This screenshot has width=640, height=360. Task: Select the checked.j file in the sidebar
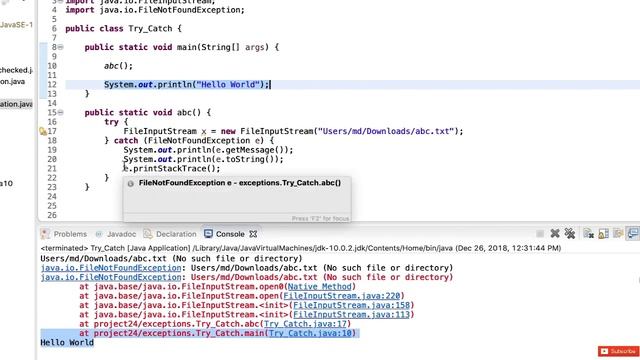(16, 70)
